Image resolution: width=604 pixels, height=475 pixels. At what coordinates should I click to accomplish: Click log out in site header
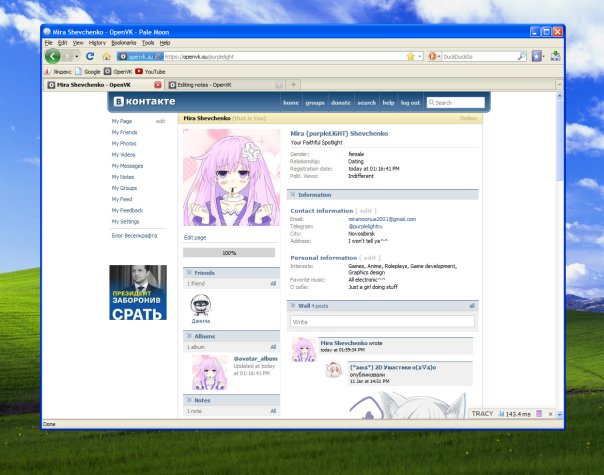410,103
